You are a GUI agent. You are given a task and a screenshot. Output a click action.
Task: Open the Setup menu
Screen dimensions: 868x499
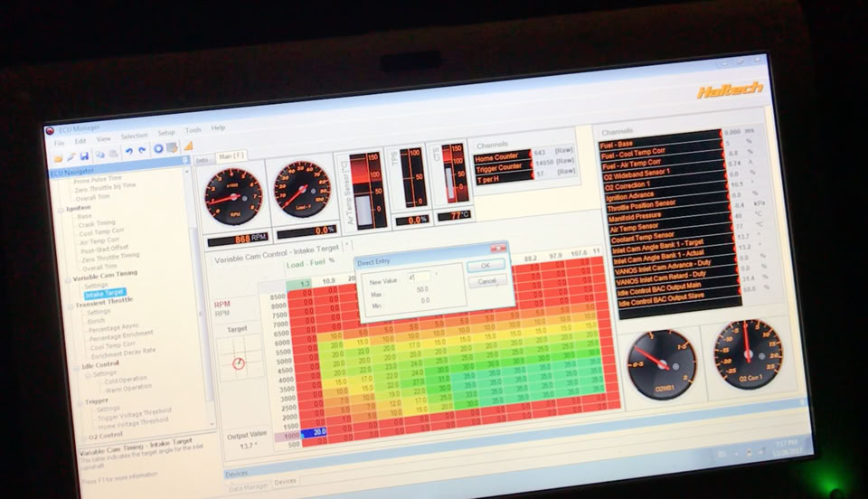pyautogui.click(x=165, y=133)
